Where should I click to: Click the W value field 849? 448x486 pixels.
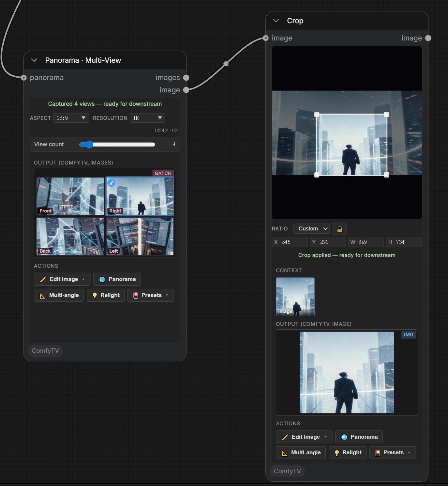pos(366,242)
